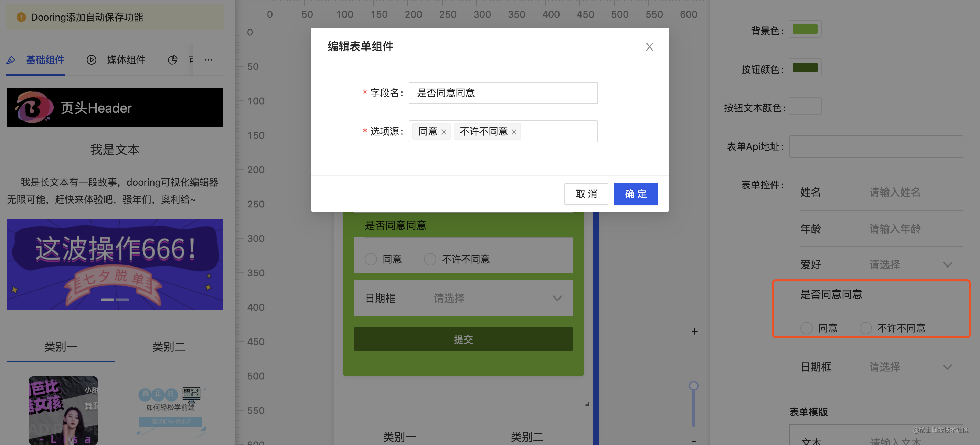The image size is (980, 445).
Task: Select the 类别二 tab in component panel
Action: [169, 347]
